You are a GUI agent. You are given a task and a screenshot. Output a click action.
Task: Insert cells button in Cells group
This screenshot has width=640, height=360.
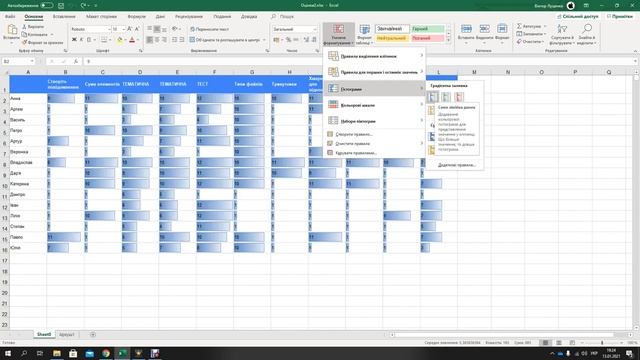[x=466, y=33]
